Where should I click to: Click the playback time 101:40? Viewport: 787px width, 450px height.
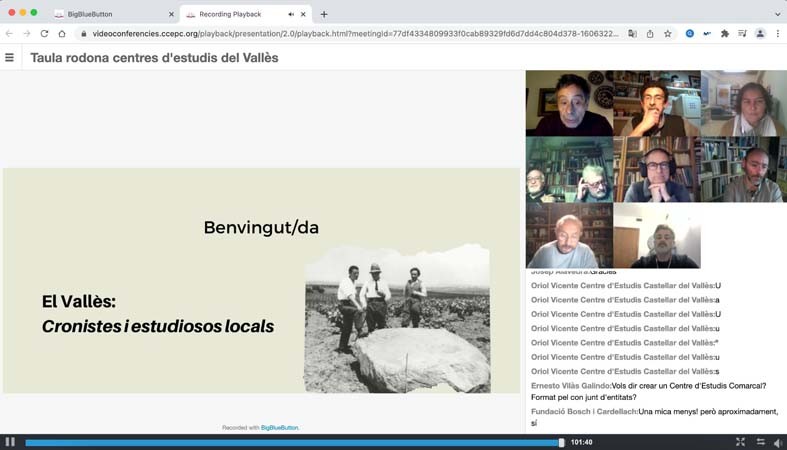pos(581,442)
